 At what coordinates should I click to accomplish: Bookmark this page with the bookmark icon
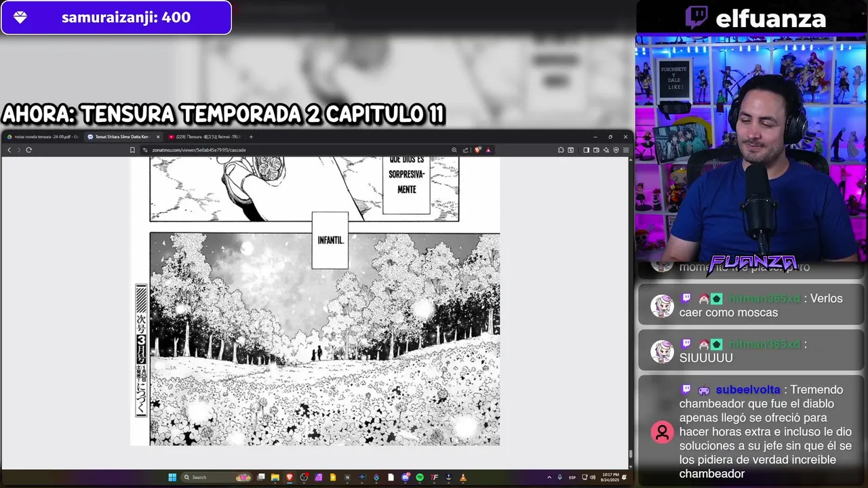point(132,150)
